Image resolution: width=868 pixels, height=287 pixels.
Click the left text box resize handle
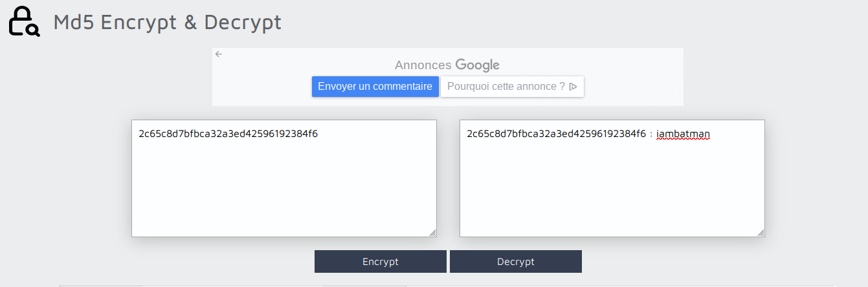coord(432,233)
